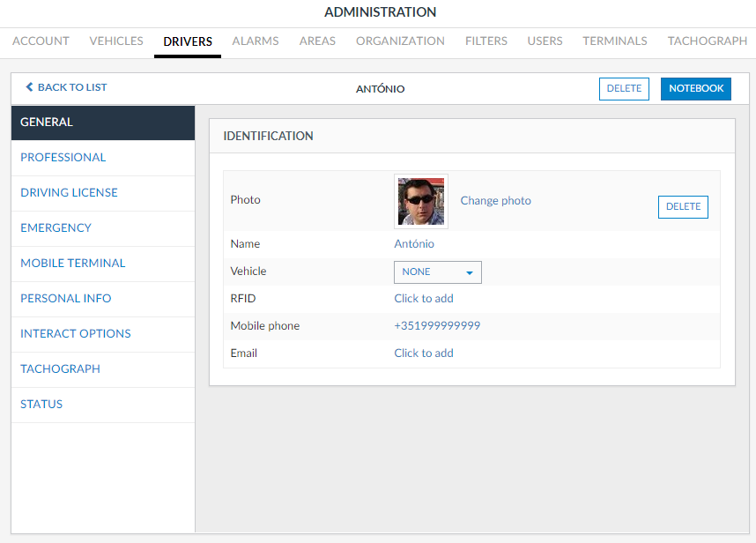
Task: Edit the driver name António field
Action: click(414, 244)
